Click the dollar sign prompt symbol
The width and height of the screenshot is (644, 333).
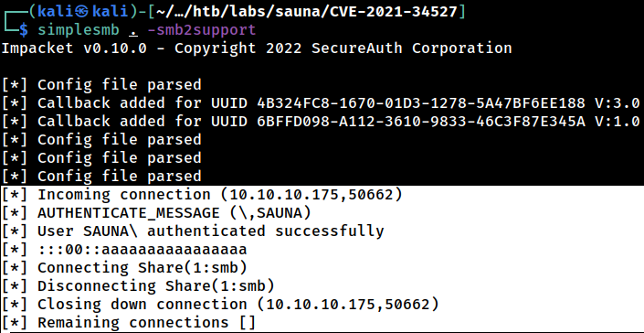point(24,29)
